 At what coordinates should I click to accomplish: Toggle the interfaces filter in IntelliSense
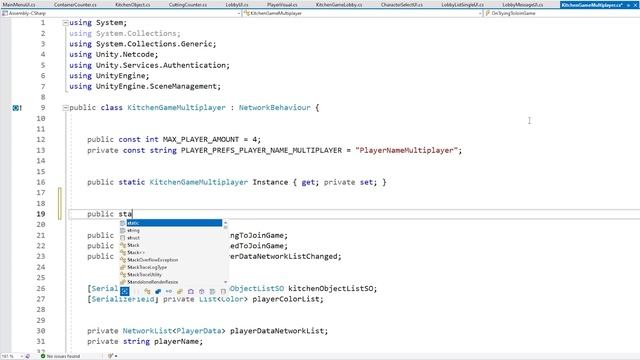pyautogui.click(x=169, y=291)
